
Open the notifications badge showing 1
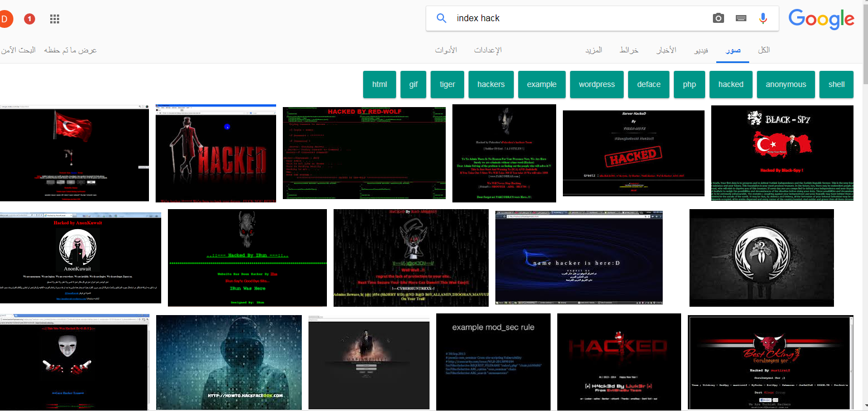(30, 19)
